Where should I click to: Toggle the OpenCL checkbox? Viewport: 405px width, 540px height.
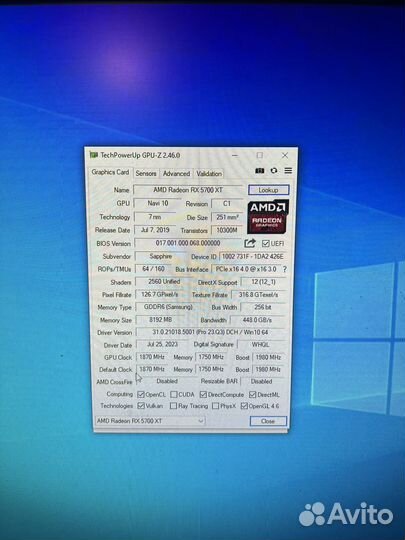pyautogui.click(x=141, y=394)
